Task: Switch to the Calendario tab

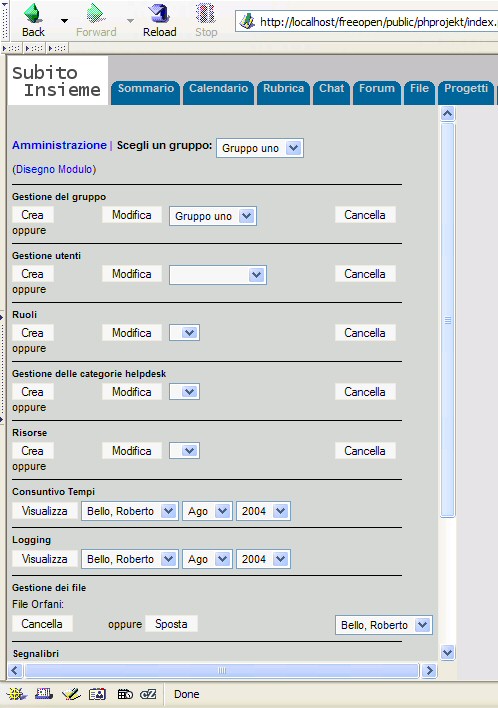Action: (219, 90)
